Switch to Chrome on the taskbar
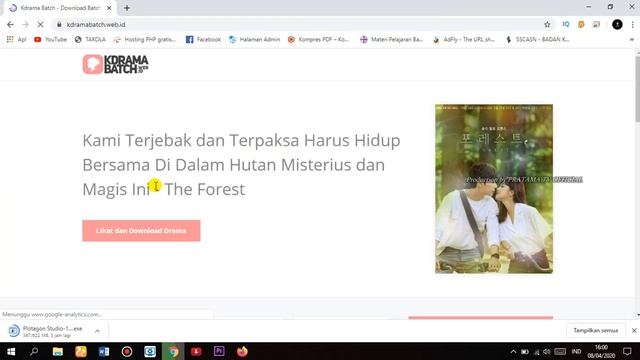The image size is (640, 360). (173, 351)
